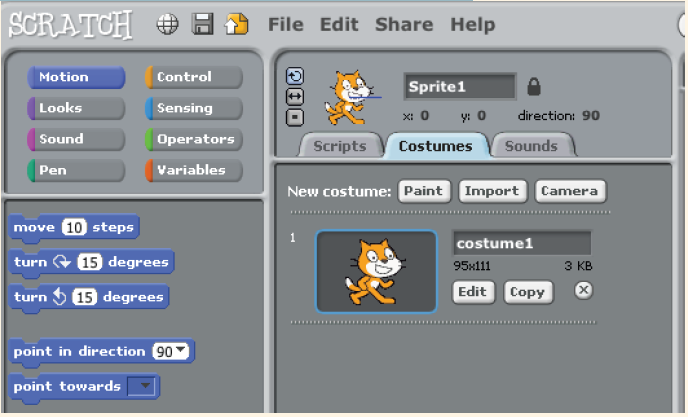
Task: Open the Help menu
Action: (473, 25)
